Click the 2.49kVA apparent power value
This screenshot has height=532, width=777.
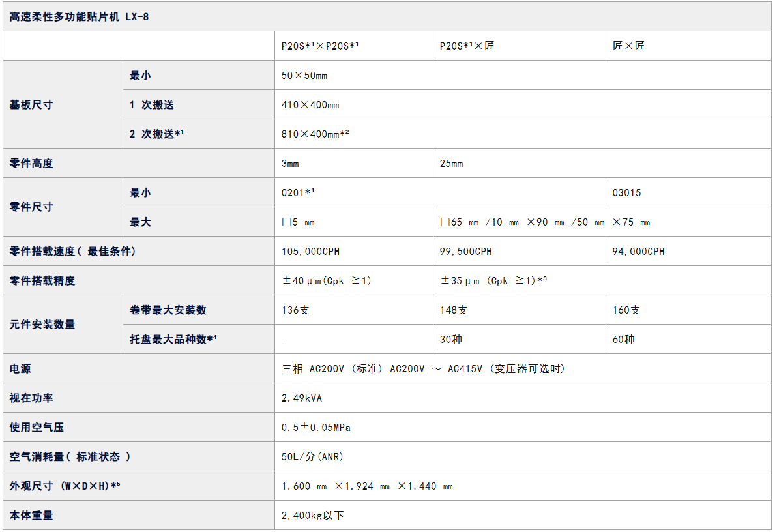coord(302,398)
